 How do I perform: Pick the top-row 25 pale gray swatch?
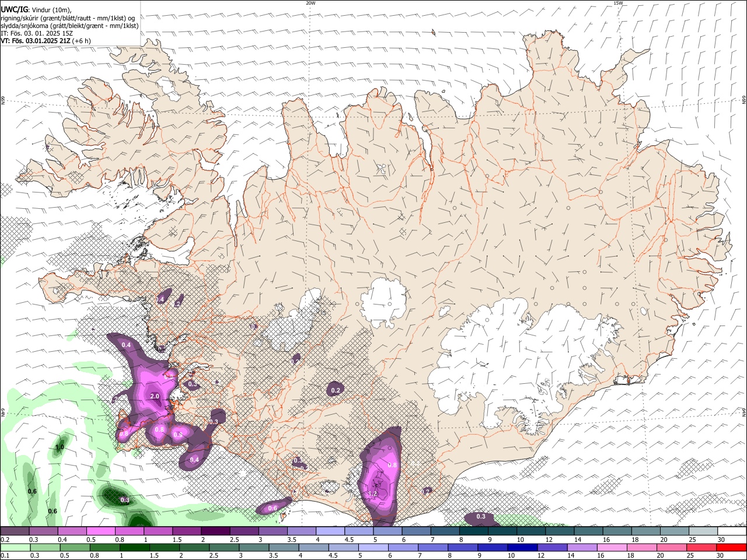click(703, 531)
